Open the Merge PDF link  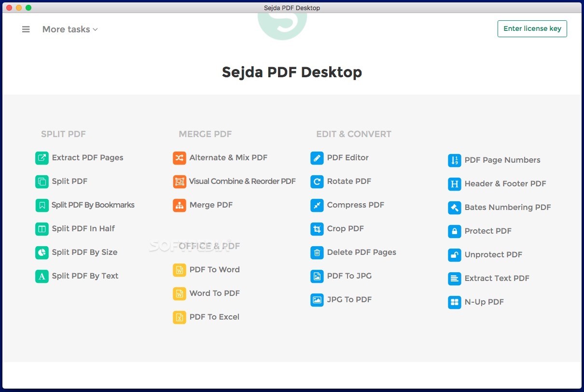[211, 205]
